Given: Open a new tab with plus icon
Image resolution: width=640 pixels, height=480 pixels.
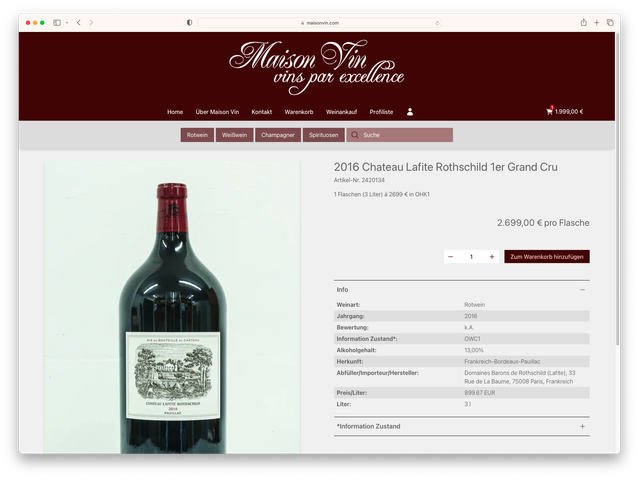Looking at the screenshot, I should click(x=596, y=22).
